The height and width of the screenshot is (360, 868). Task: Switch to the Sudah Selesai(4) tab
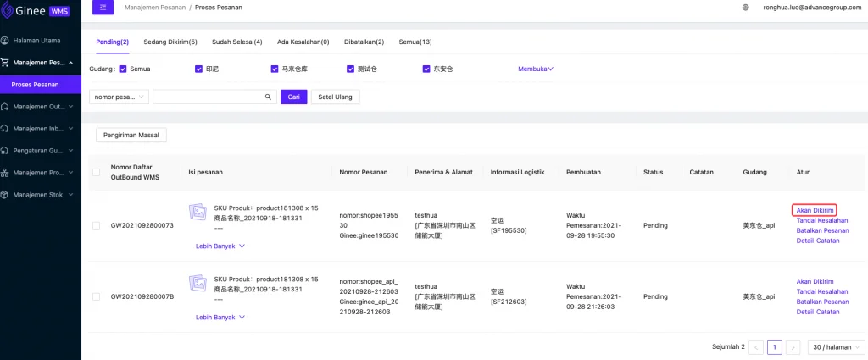pos(237,42)
